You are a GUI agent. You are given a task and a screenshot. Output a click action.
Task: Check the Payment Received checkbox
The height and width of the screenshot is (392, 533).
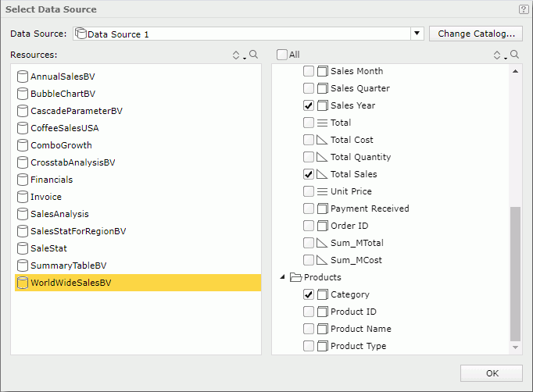click(308, 208)
